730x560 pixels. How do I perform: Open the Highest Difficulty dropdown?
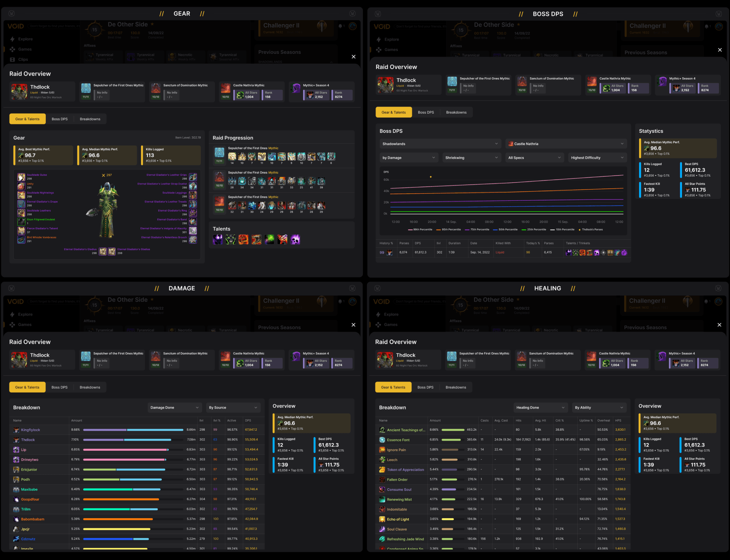point(597,158)
